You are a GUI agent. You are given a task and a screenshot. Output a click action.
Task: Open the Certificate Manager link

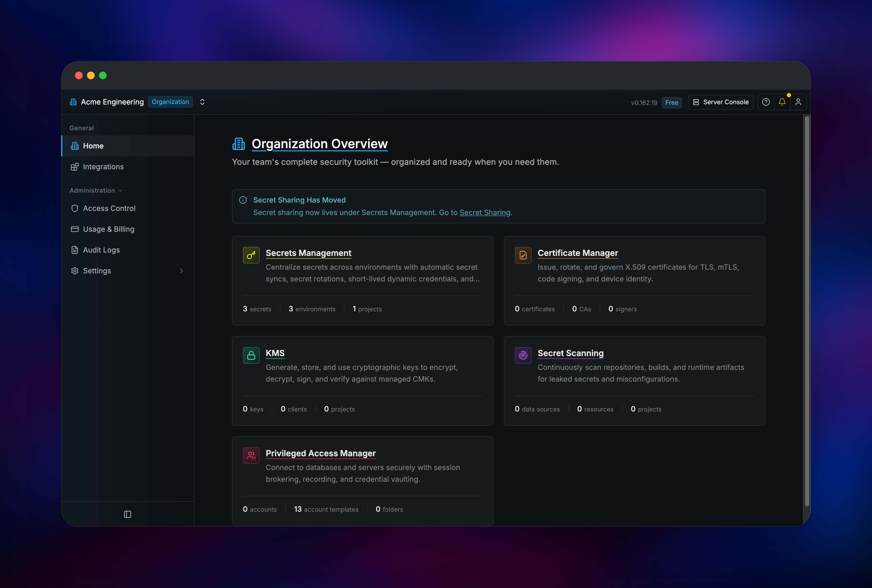click(x=578, y=253)
